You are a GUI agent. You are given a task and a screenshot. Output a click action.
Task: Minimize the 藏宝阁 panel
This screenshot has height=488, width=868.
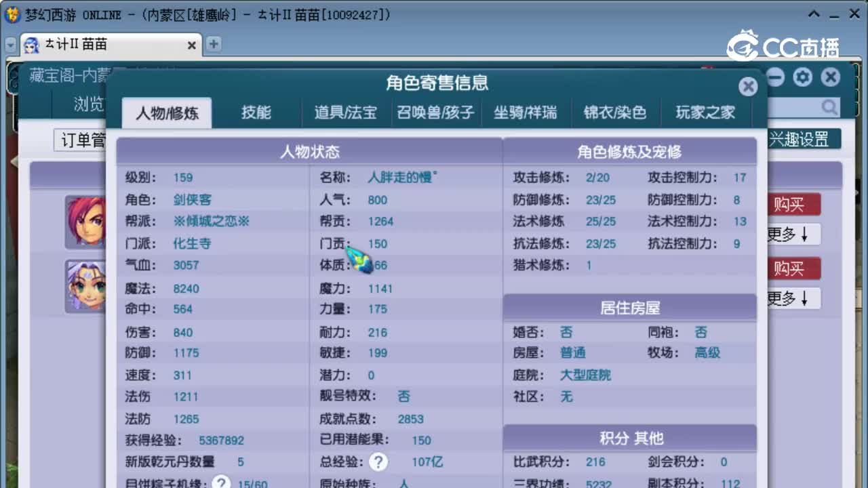point(775,77)
